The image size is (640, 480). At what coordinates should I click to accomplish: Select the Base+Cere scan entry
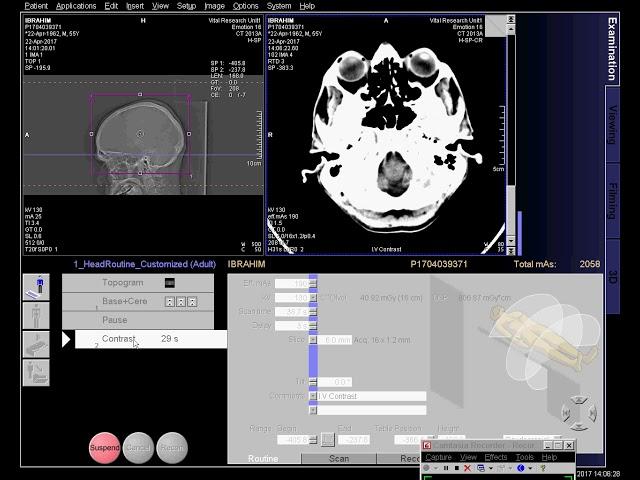point(138,302)
